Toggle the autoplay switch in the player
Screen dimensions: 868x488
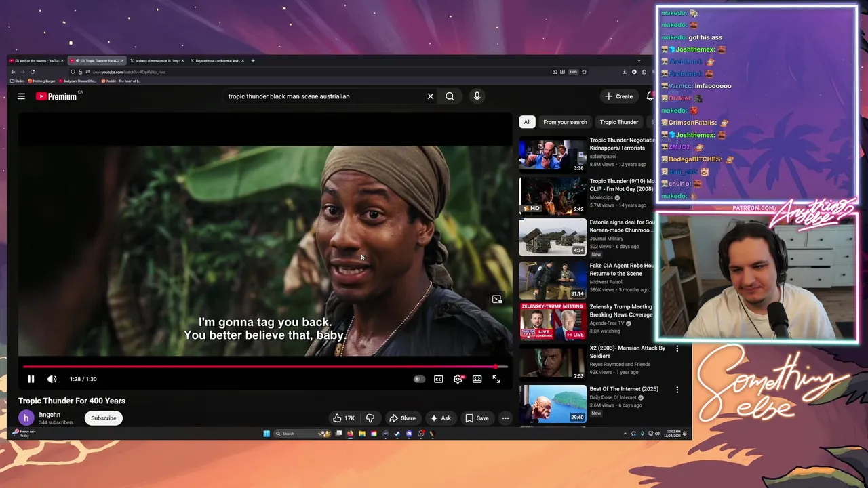419,379
